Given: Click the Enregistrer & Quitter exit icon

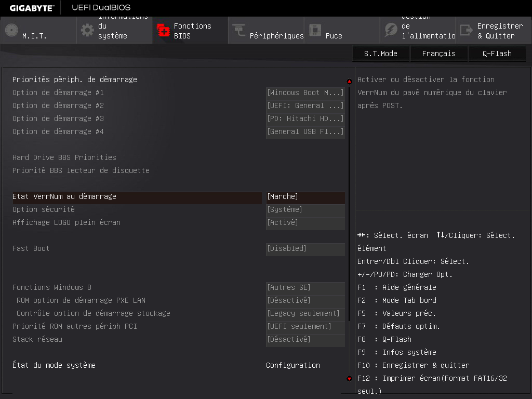Looking at the screenshot, I should coord(467,30).
